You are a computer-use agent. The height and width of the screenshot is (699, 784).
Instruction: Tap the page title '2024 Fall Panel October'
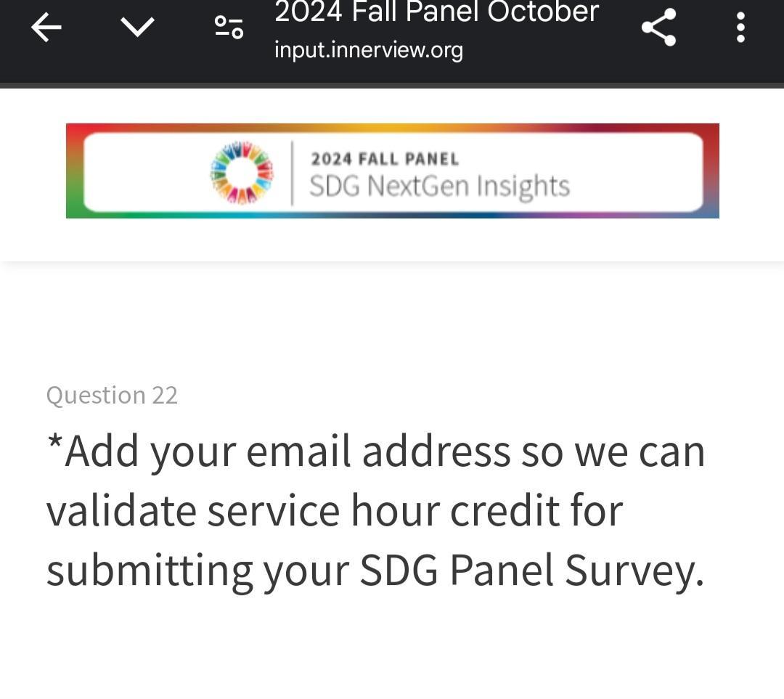pyautogui.click(x=436, y=12)
